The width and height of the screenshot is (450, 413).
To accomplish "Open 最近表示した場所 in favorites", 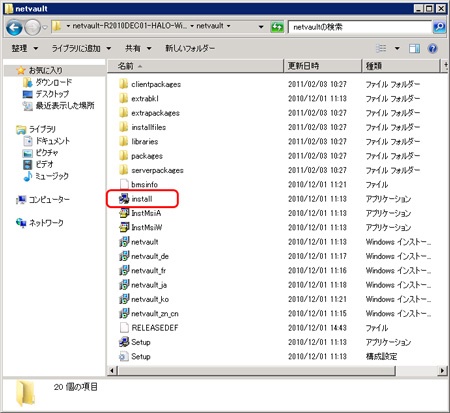I will tap(65, 105).
